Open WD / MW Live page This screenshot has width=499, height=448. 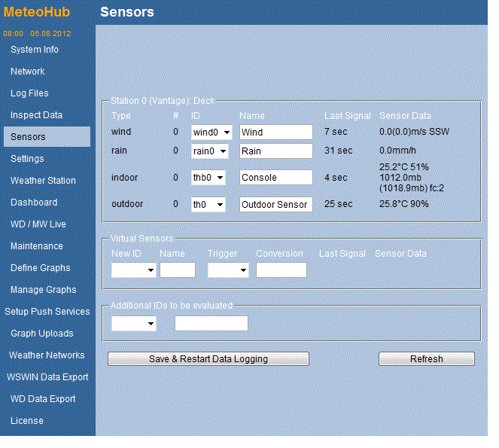point(38,224)
